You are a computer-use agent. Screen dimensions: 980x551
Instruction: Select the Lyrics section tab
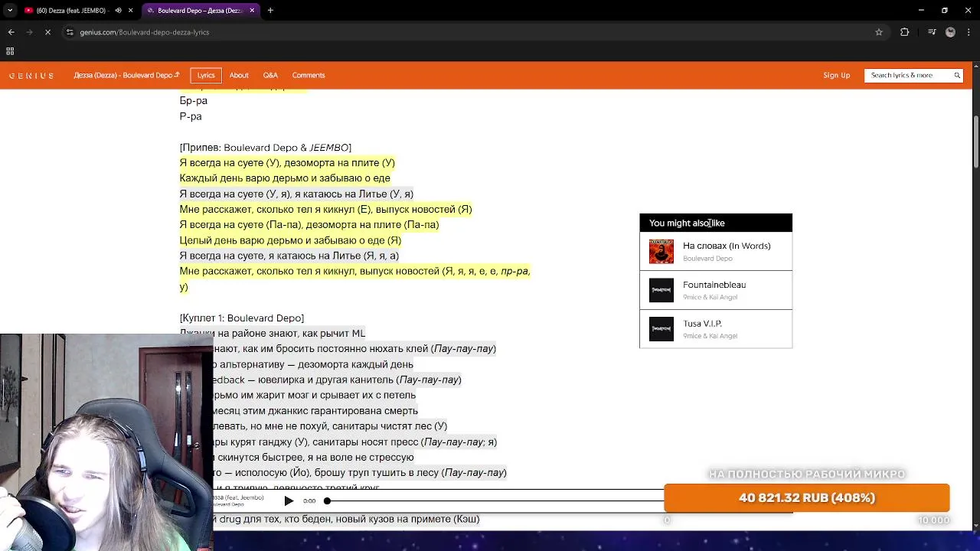click(206, 75)
